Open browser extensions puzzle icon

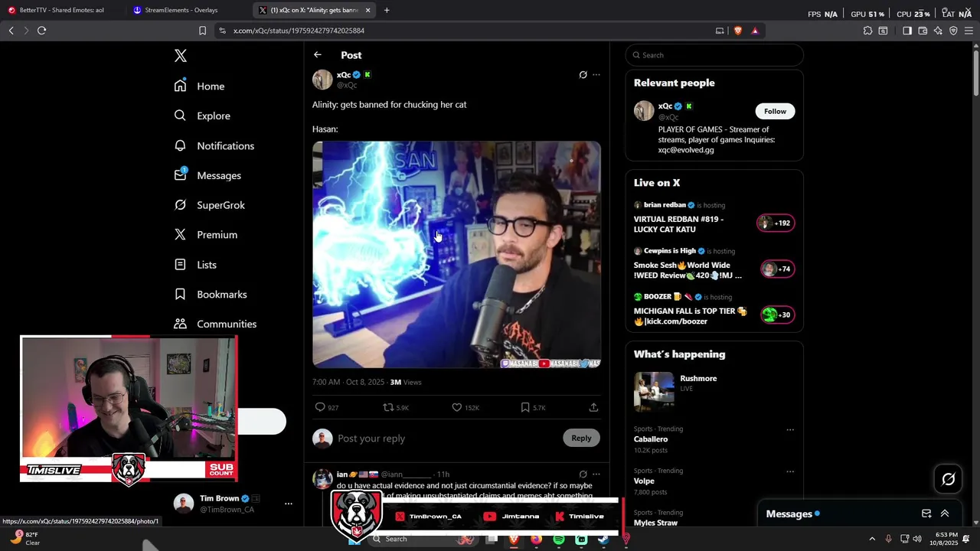click(867, 31)
